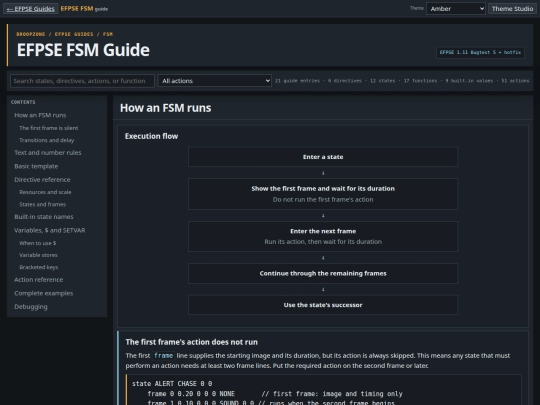
Task: Click Use the state's successor box
Action: (x=323, y=305)
